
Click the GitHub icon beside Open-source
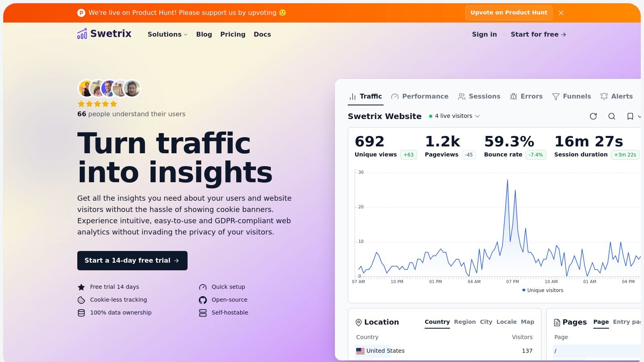(x=203, y=300)
